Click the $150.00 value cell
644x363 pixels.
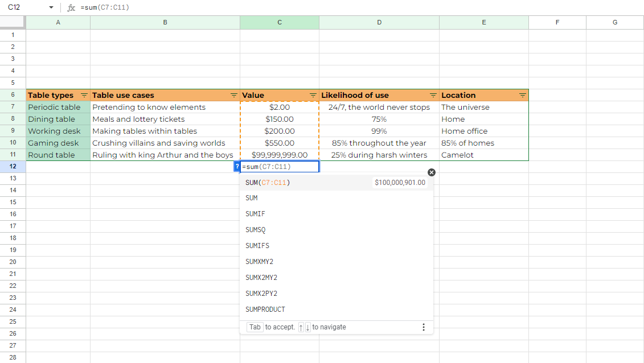click(x=279, y=119)
